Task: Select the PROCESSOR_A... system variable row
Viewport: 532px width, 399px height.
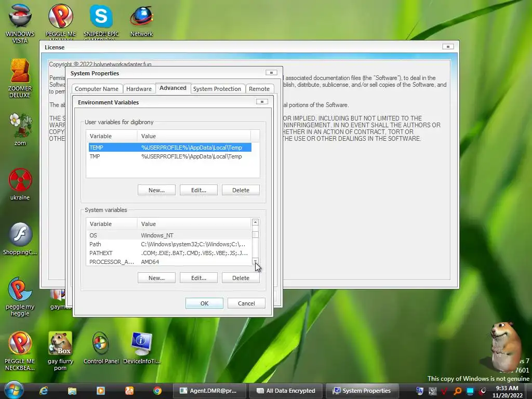Action: pos(169,262)
